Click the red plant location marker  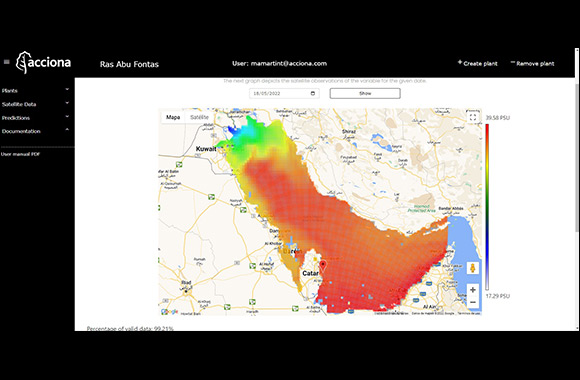pyautogui.click(x=323, y=266)
